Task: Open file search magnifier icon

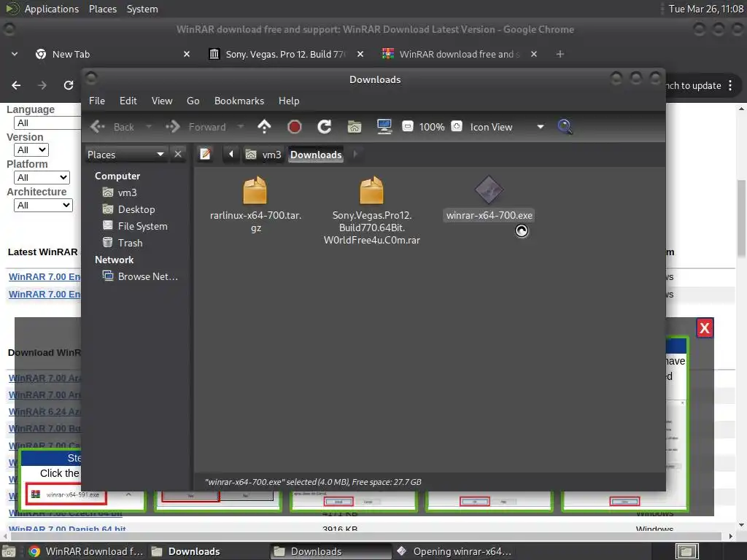Action: click(x=565, y=127)
